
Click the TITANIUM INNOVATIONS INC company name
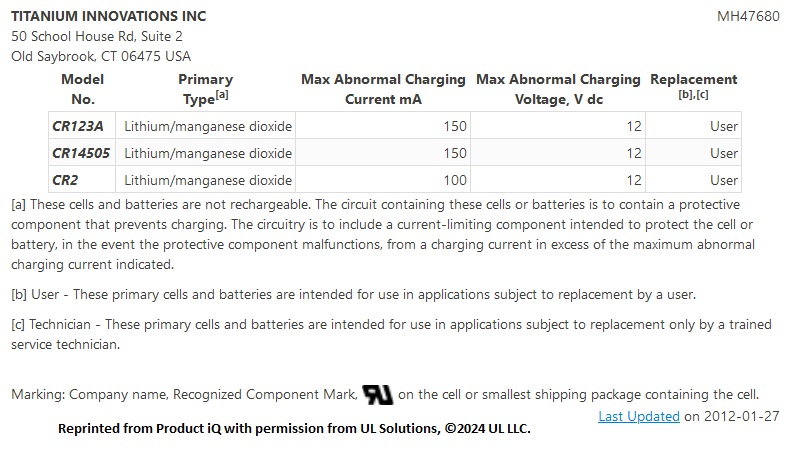point(109,16)
